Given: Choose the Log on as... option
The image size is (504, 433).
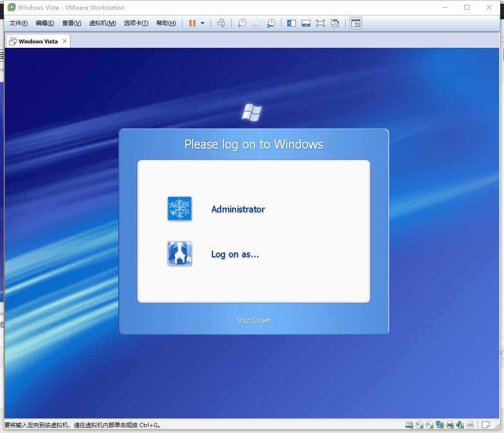Looking at the screenshot, I should click(235, 254).
